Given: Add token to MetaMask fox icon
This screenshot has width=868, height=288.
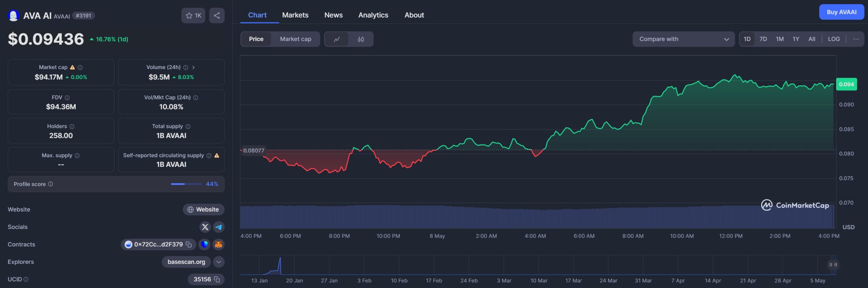Looking at the screenshot, I should (x=218, y=244).
